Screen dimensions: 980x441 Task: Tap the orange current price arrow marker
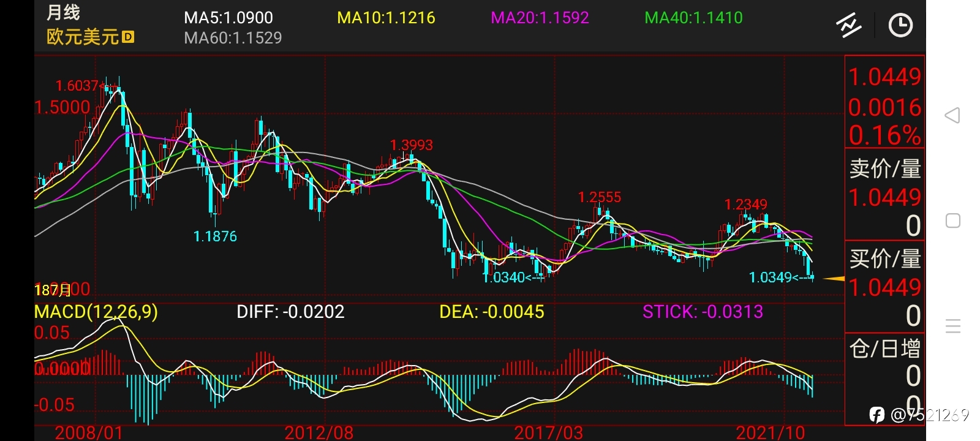(834, 279)
